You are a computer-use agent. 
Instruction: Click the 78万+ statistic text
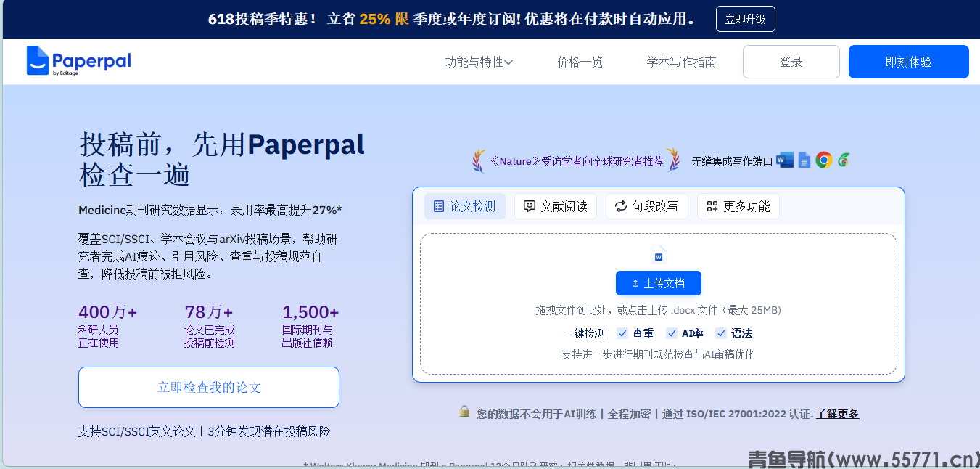pyautogui.click(x=209, y=312)
